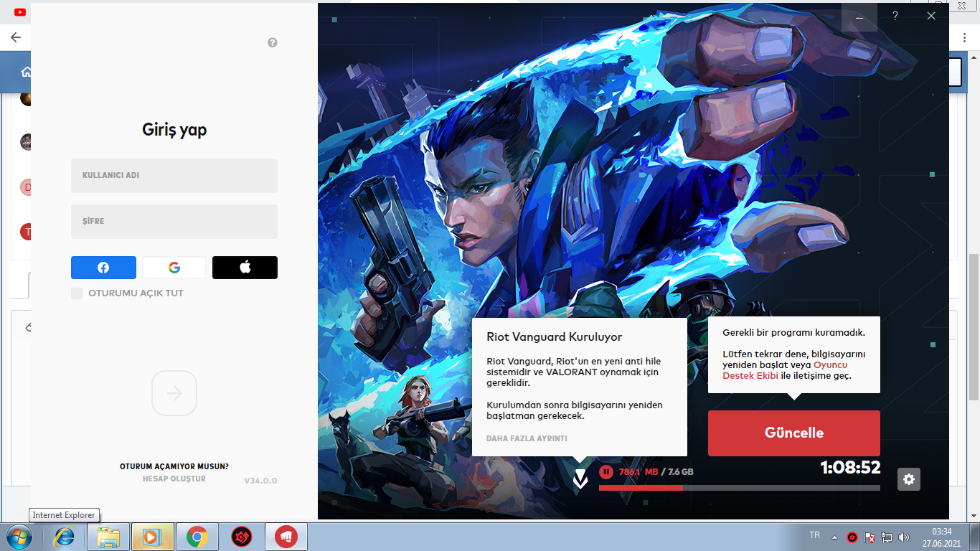Focus the KULLANICI ADI username field

point(174,175)
